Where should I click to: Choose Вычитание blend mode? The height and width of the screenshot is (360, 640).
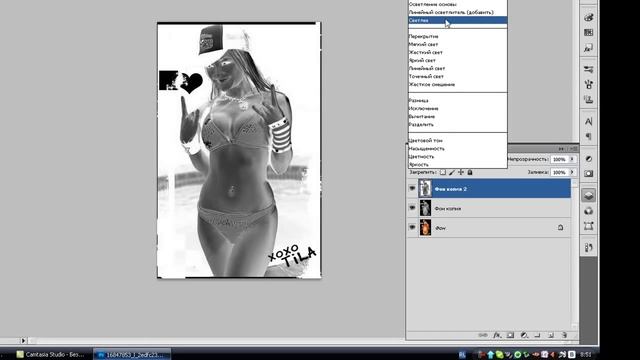point(458,116)
